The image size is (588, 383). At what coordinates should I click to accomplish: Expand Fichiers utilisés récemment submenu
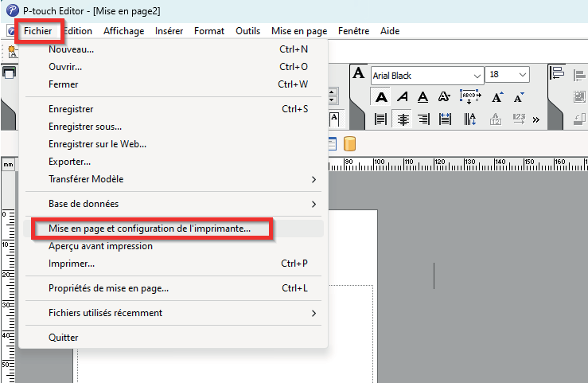173,313
